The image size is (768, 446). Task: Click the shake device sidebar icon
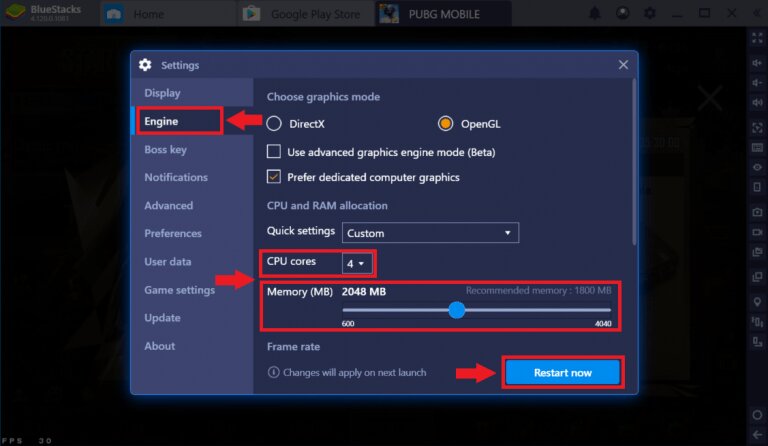pyautogui.click(x=757, y=322)
